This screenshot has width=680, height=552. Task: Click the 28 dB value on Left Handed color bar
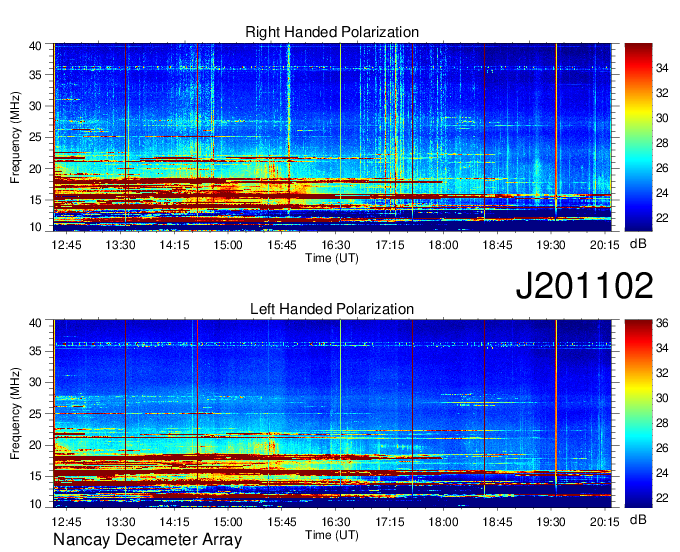pyautogui.click(x=662, y=423)
